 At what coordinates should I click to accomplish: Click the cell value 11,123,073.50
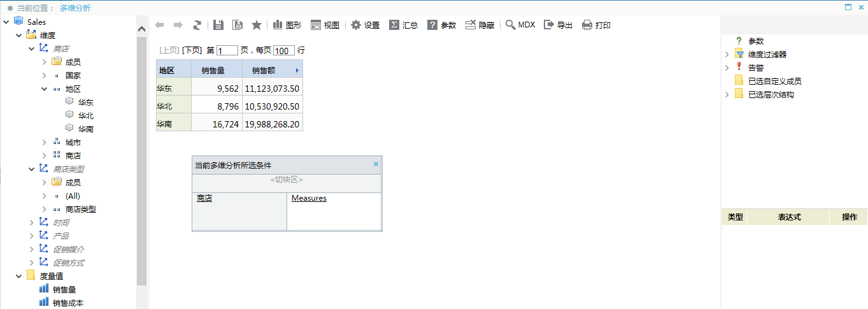click(x=272, y=89)
